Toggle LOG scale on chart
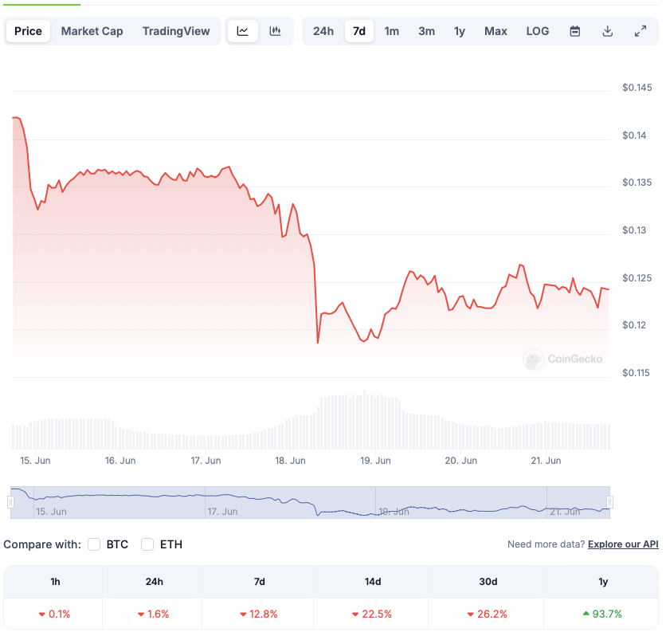This screenshot has height=644, width=666. coord(538,31)
